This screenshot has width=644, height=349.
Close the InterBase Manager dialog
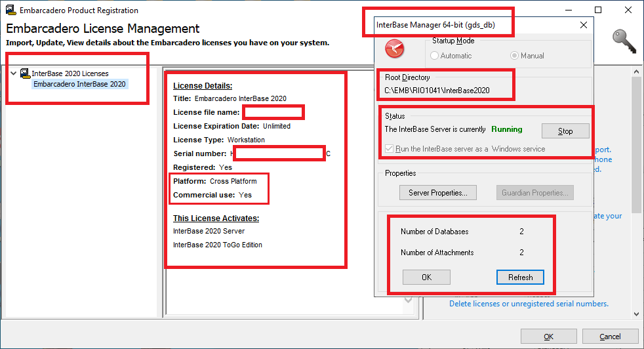[x=583, y=25]
